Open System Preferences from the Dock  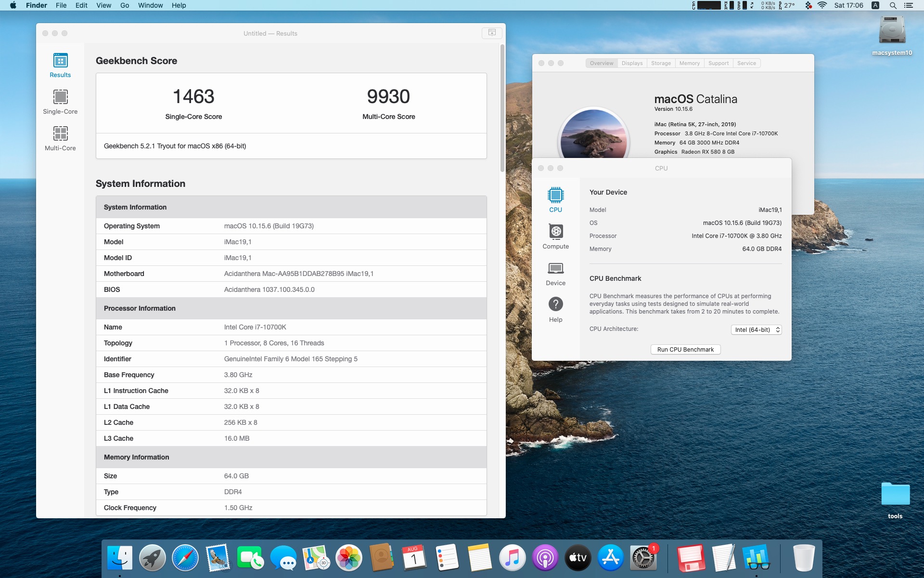643,558
